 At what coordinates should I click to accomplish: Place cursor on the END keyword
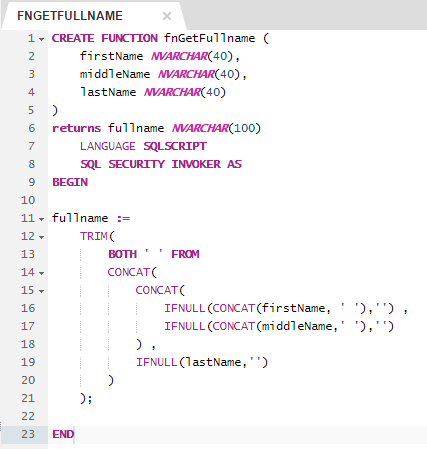point(63,434)
